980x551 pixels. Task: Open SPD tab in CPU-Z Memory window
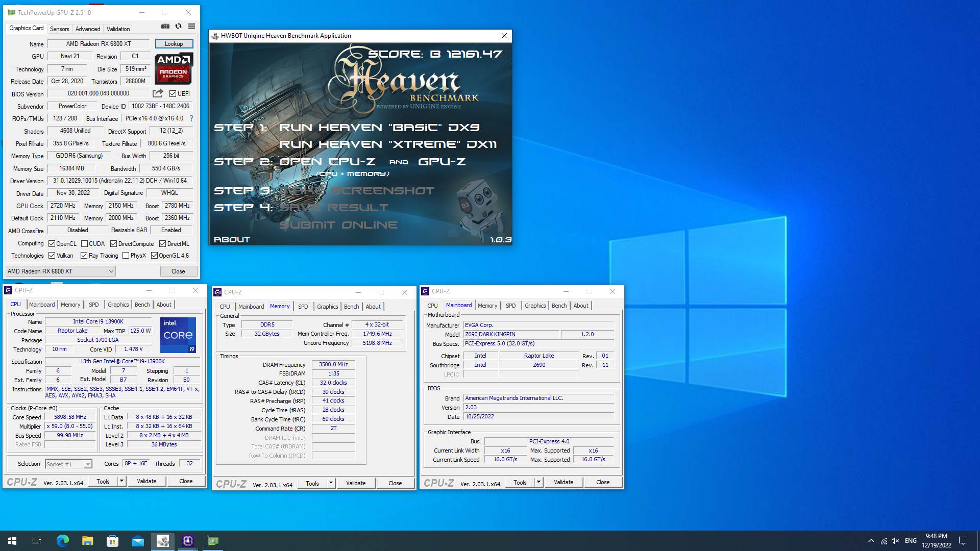click(x=303, y=307)
